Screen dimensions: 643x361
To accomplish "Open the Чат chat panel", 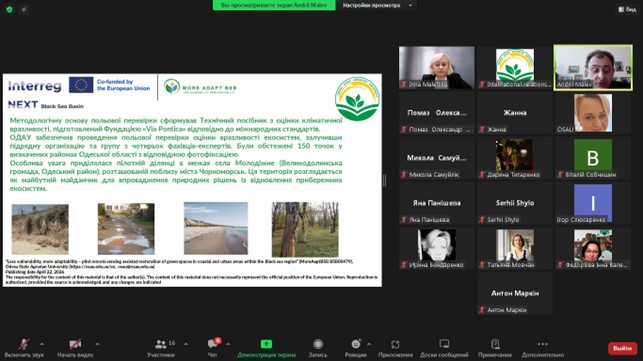I will (x=213, y=348).
